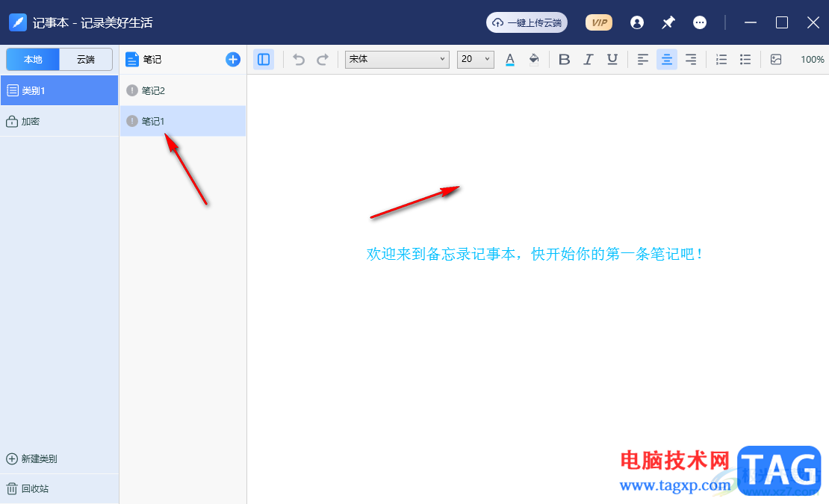Switch to the 本地 local tab
829x504 pixels.
(33, 59)
